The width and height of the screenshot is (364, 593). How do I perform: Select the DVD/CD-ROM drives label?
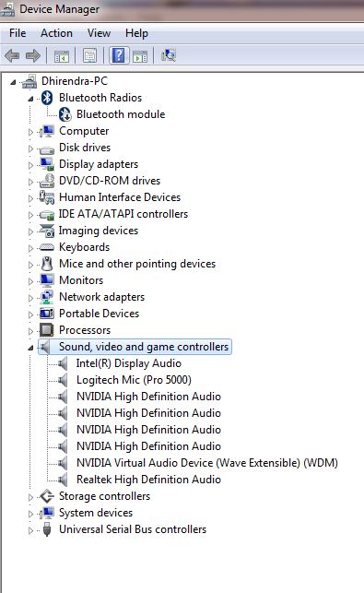tap(110, 181)
